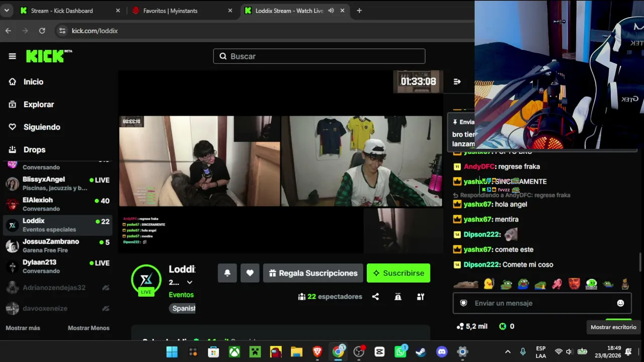The width and height of the screenshot is (644, 362).
Task: Click the KICK logo
Action: pos(49,56)
